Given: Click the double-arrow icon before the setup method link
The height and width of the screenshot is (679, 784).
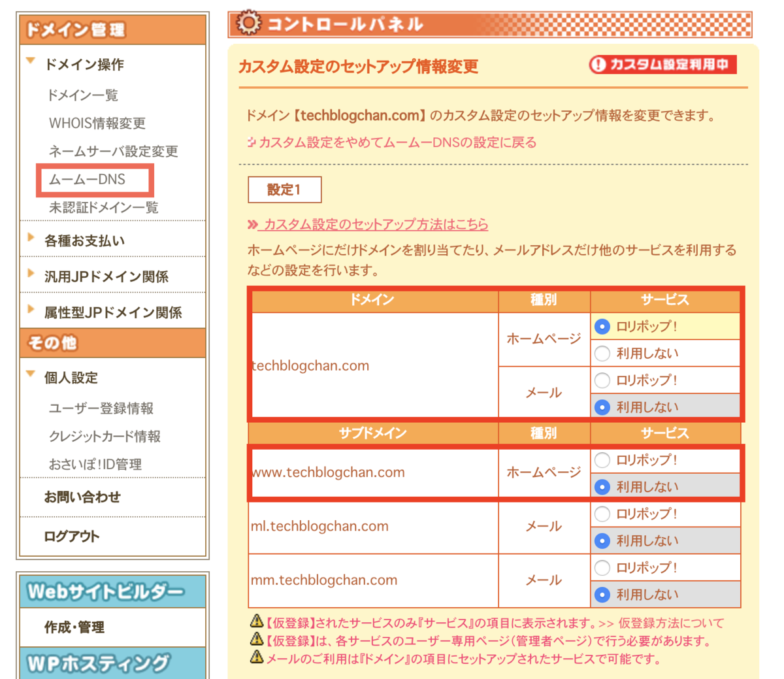Looking at the screenshot, I should point(252,224).
